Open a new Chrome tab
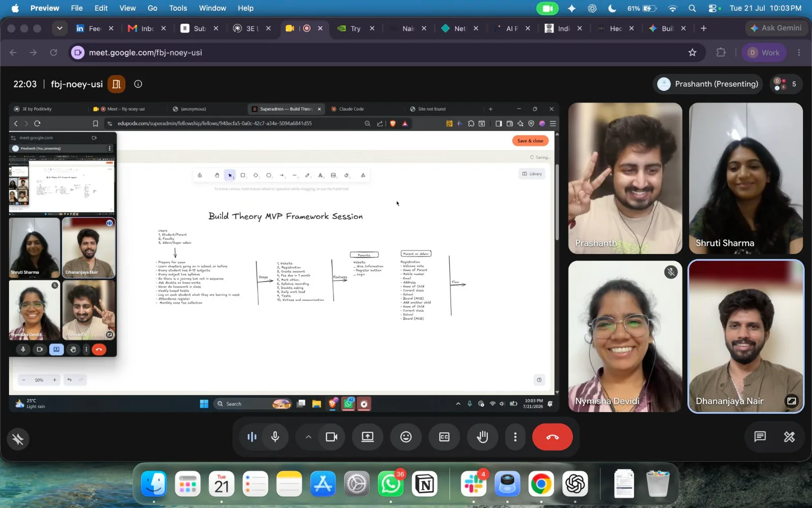 (x=703, y=28)
